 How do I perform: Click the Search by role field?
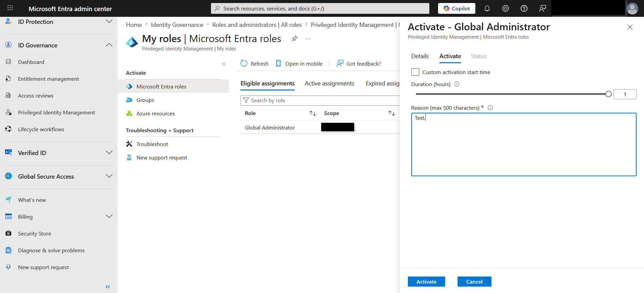pyautogui.click(x=320, y=100)
